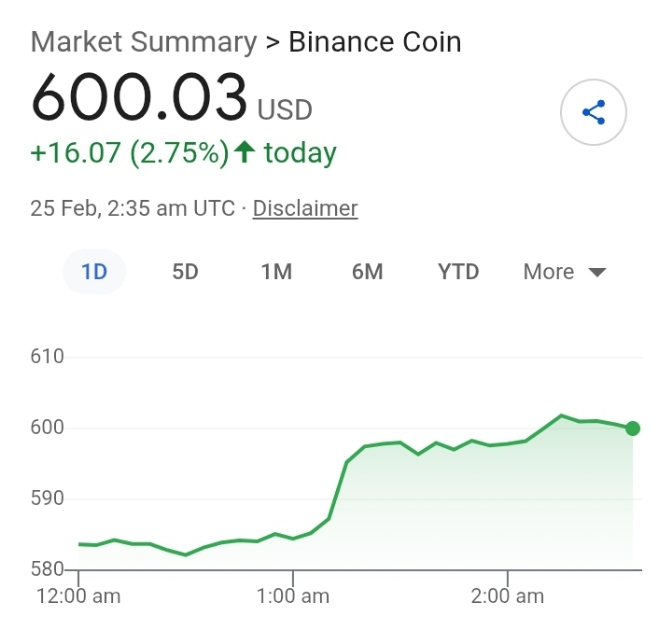The image size is (672, 624).
Task: Click the green up arrow indicator
Action: (x=245, y=152)
